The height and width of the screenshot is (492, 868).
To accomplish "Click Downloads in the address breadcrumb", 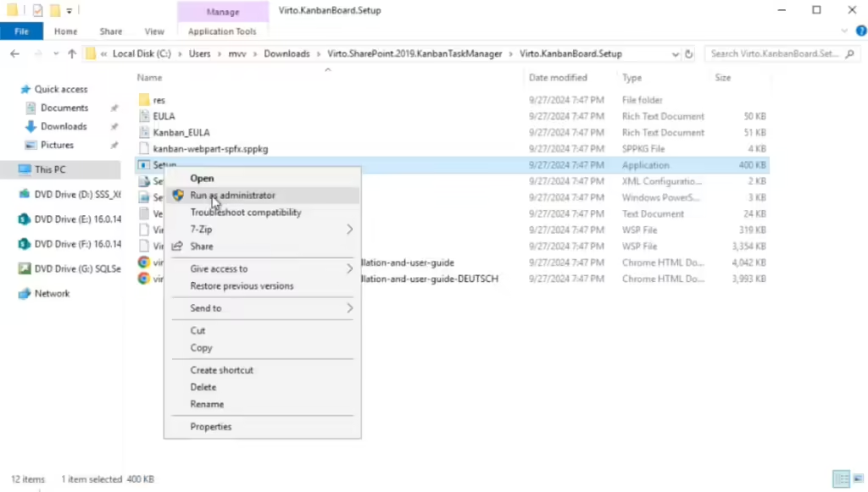I will point(287,53).
